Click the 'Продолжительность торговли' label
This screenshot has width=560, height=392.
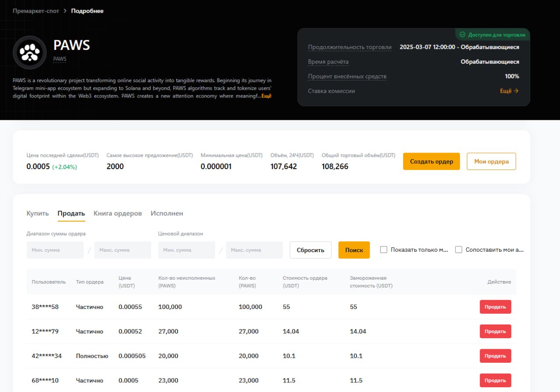click(350, 47)
